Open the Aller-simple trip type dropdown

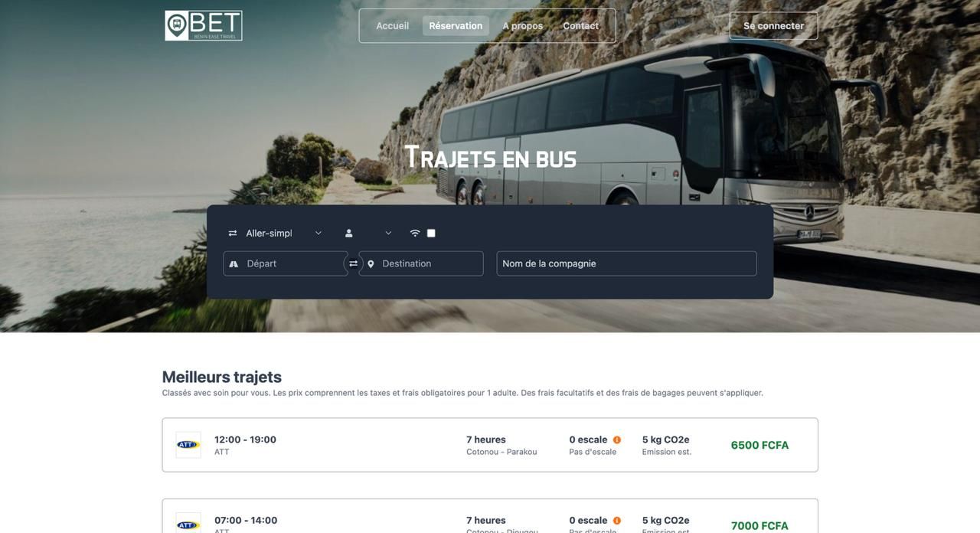[283, 233]
